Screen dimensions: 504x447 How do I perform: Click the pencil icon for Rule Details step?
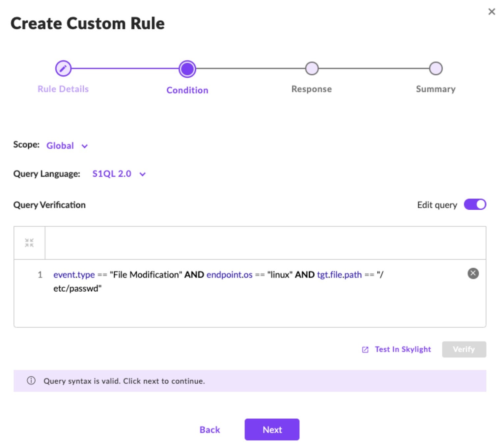pyautogui.click(x=63, y=68)
